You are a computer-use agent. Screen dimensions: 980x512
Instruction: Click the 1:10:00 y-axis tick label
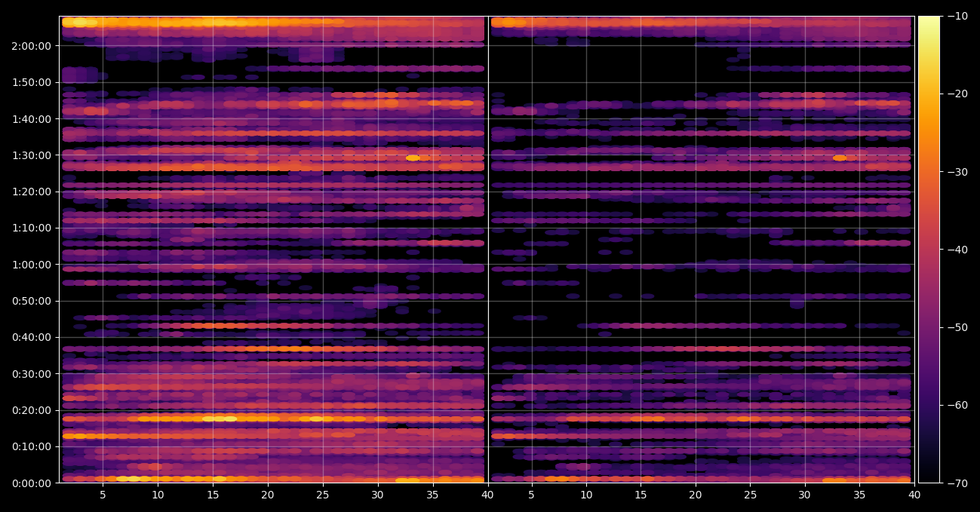32,228
